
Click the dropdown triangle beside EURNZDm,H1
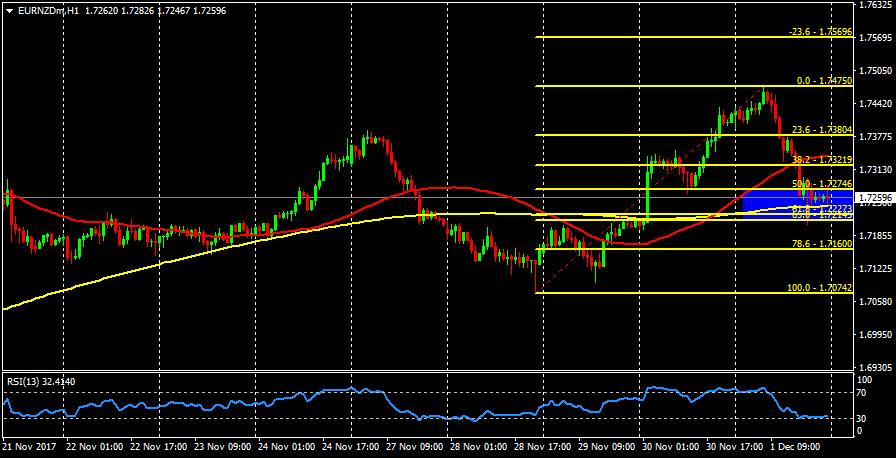pyautogui.click(x=10, y=9)
